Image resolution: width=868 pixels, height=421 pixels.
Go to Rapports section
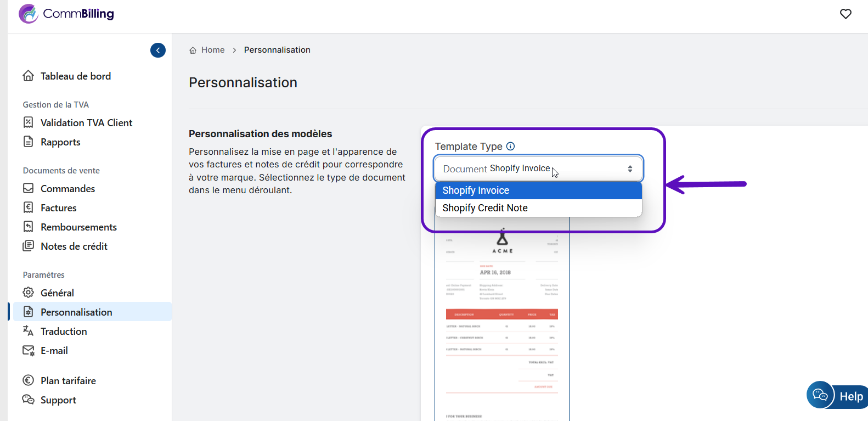(x=60, y=142)
